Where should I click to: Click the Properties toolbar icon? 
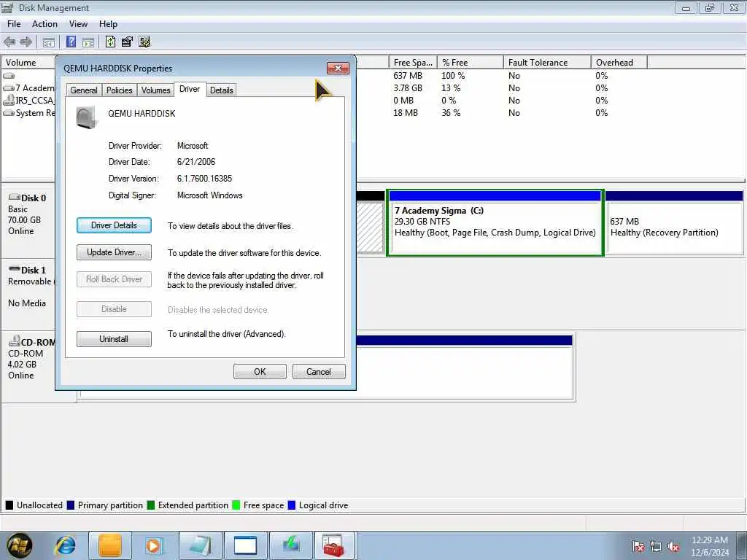(x=127, y=42)
